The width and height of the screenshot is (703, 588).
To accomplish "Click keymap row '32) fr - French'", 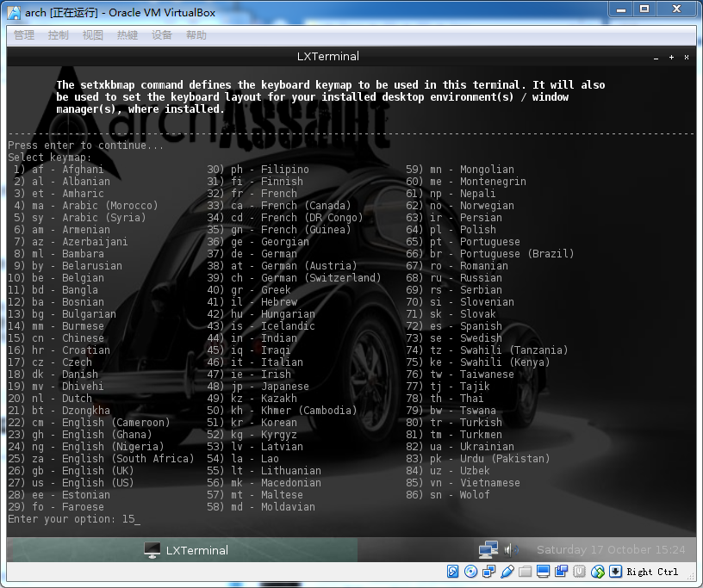I will 252,194.
